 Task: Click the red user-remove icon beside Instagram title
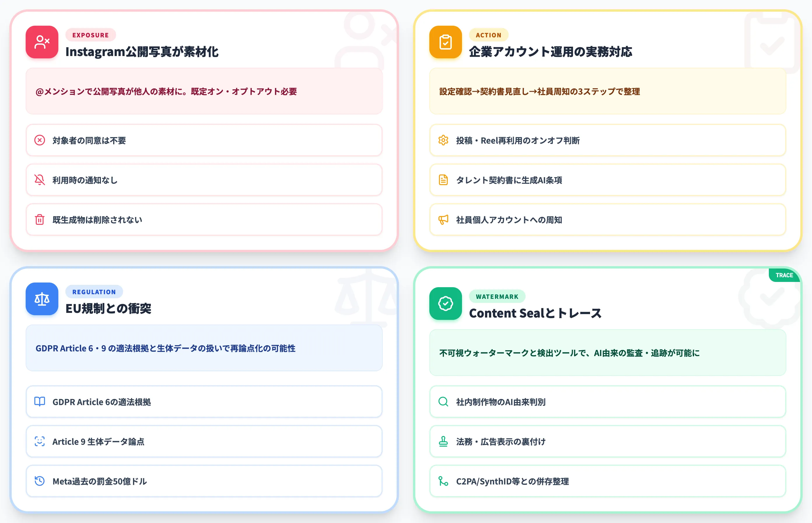(42, 42)
